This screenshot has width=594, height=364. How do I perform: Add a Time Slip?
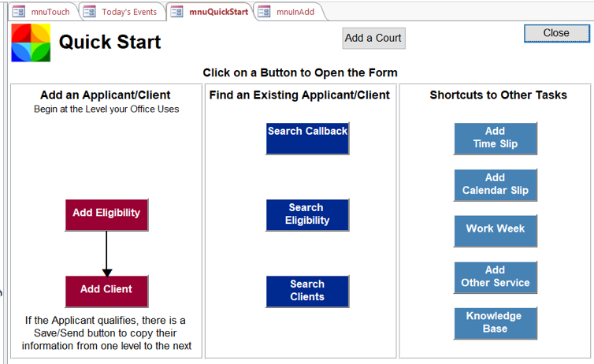coord(496,138)
